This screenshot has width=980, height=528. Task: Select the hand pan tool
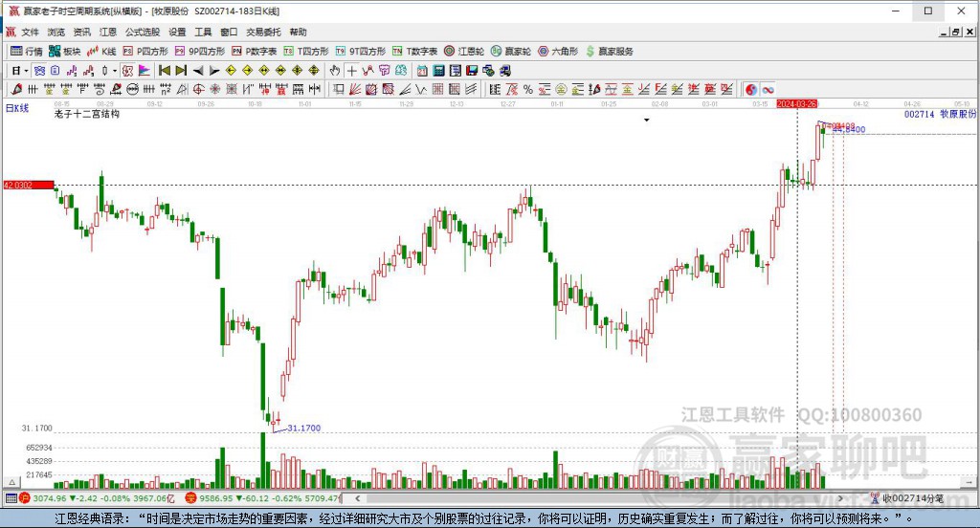[335, 71]
